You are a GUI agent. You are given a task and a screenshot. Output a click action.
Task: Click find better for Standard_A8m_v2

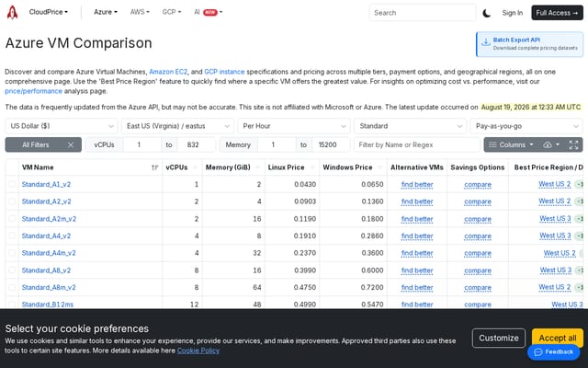tap(417, 288)
